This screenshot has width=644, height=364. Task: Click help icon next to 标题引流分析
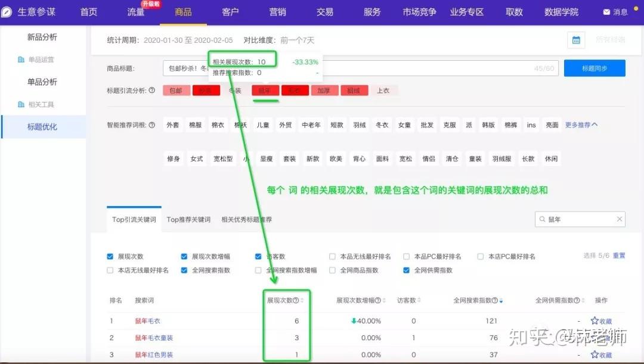(x=152, y=91)
